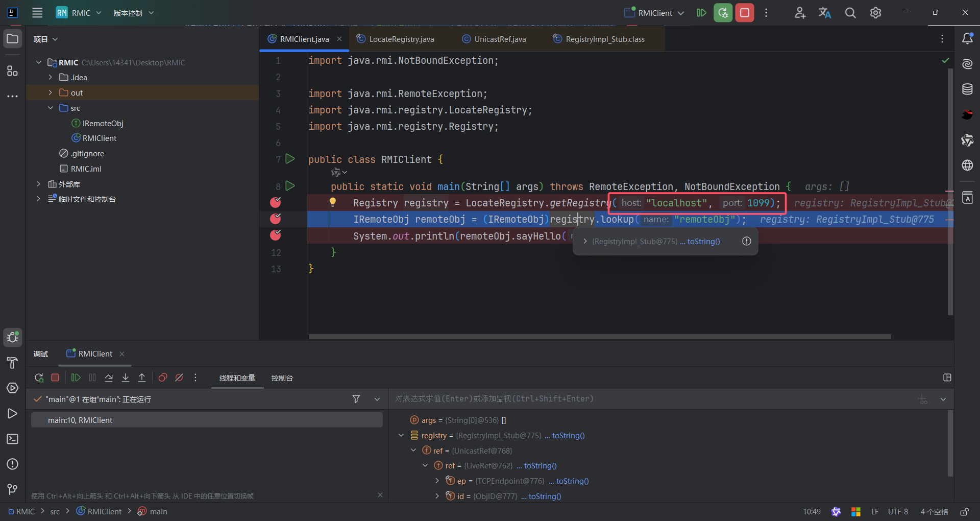Open more run actions menu

(x=766, y=13)
